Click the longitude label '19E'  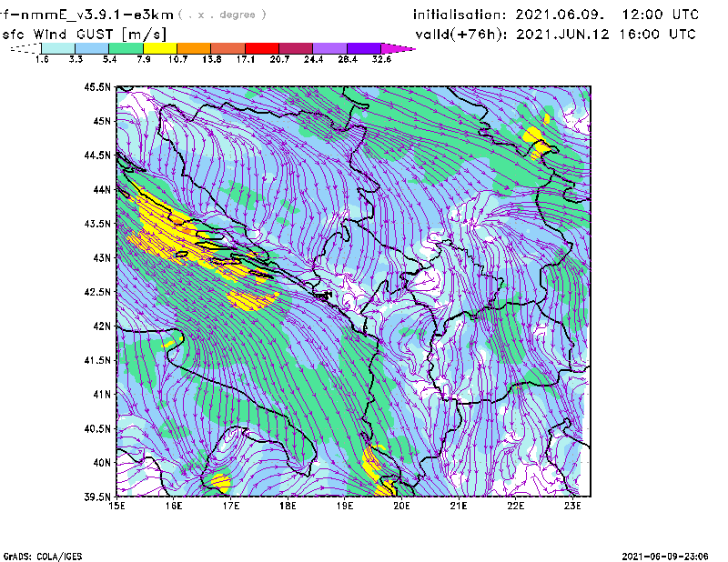(345, 506)
